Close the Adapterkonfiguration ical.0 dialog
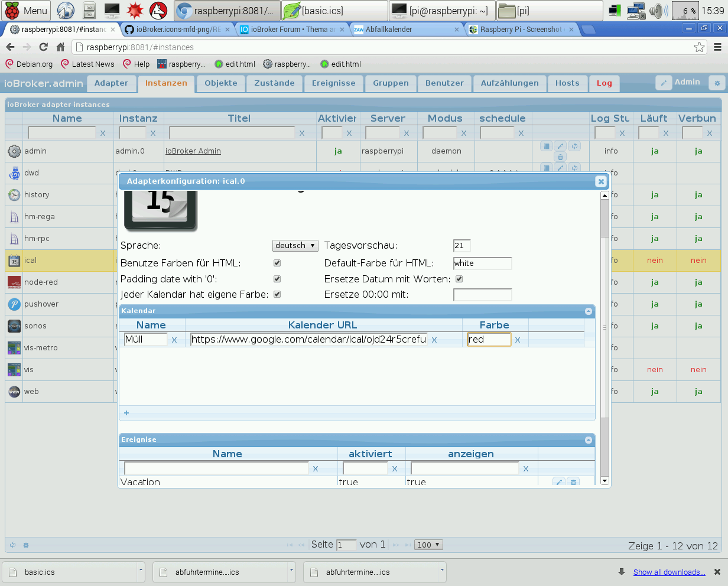This screenshot has height=586, width=728. pyautogui.click(x=601, y=181)
